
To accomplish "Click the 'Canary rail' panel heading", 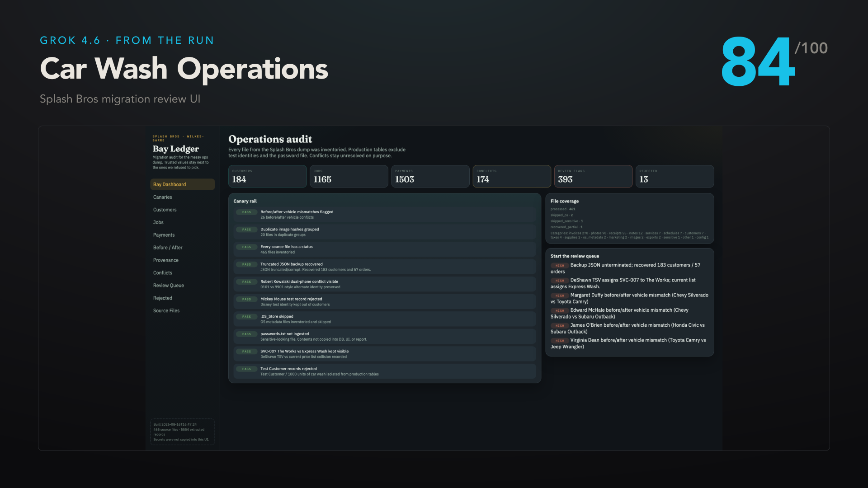I will [245, 201].
